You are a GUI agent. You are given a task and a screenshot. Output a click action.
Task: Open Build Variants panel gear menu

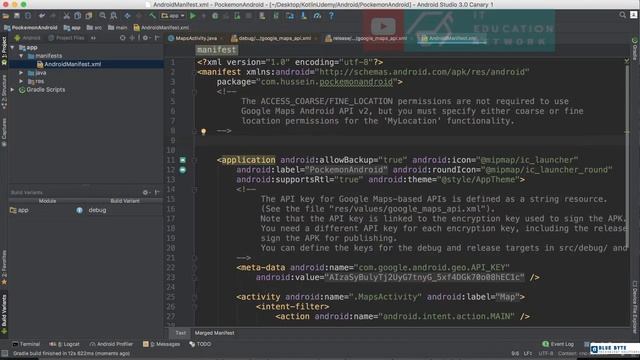(146, 192)
